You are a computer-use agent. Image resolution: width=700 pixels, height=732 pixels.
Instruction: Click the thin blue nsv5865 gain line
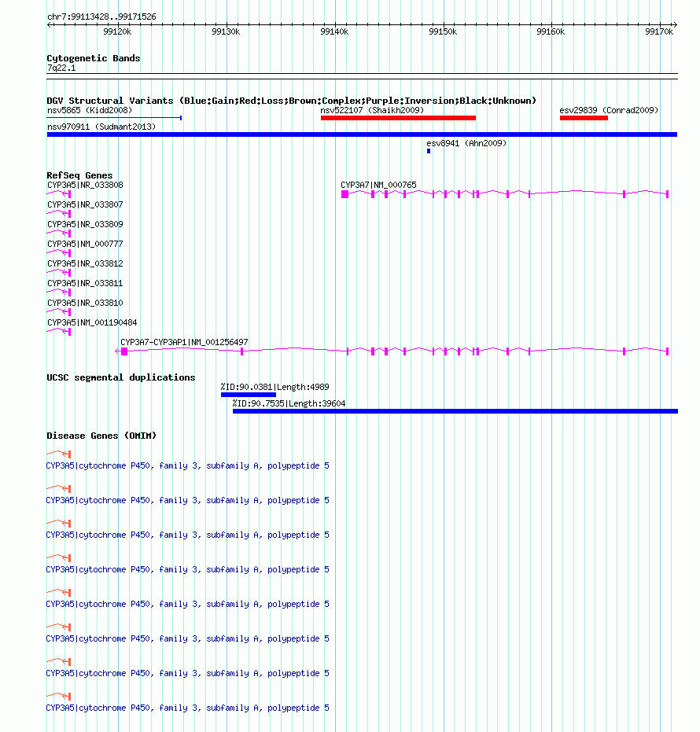click(x=114, y=118)
